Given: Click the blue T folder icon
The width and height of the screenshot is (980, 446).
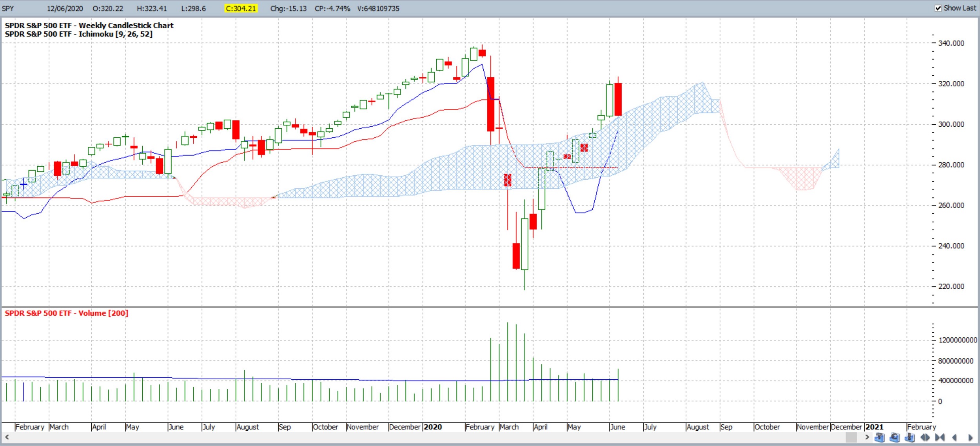Looking at the screenshot, I should coord(880,437).
